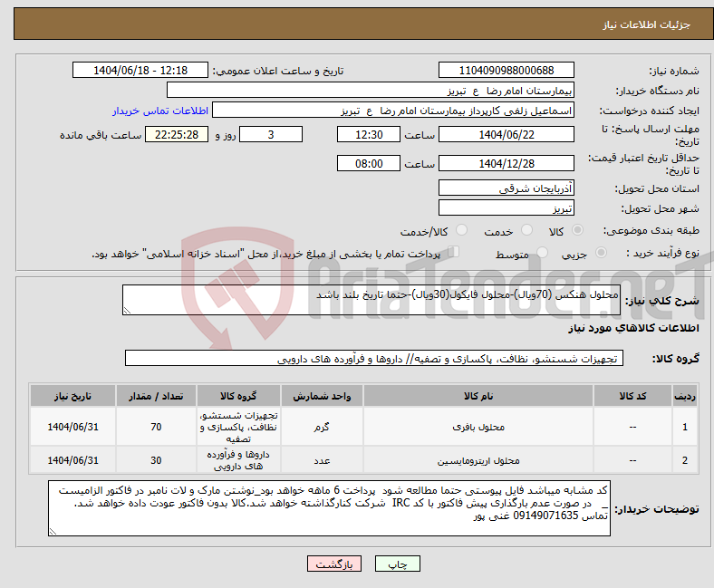Select the کالا/خدمت radio button
The width and height of the screenshot is (714, 588).
coord(462,230)
